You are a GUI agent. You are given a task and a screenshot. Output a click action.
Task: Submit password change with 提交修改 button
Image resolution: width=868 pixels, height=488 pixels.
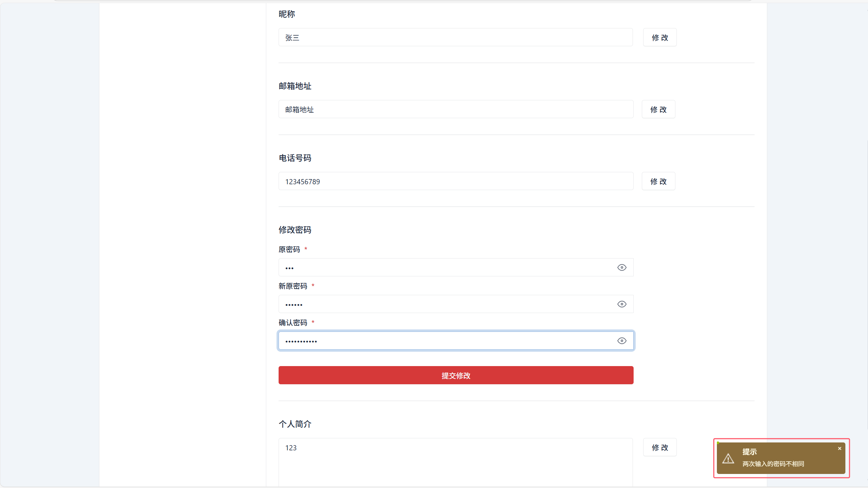456,375
